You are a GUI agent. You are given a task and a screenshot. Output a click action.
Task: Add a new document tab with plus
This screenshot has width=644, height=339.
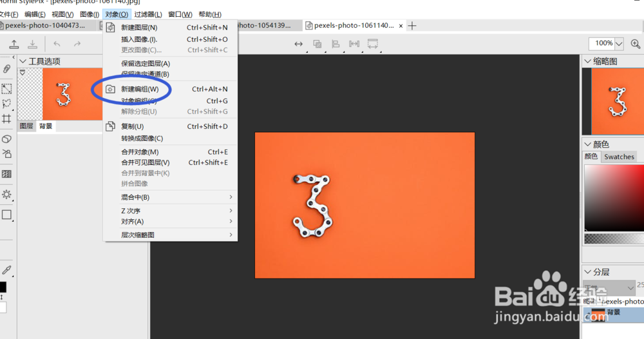(412, 26)
